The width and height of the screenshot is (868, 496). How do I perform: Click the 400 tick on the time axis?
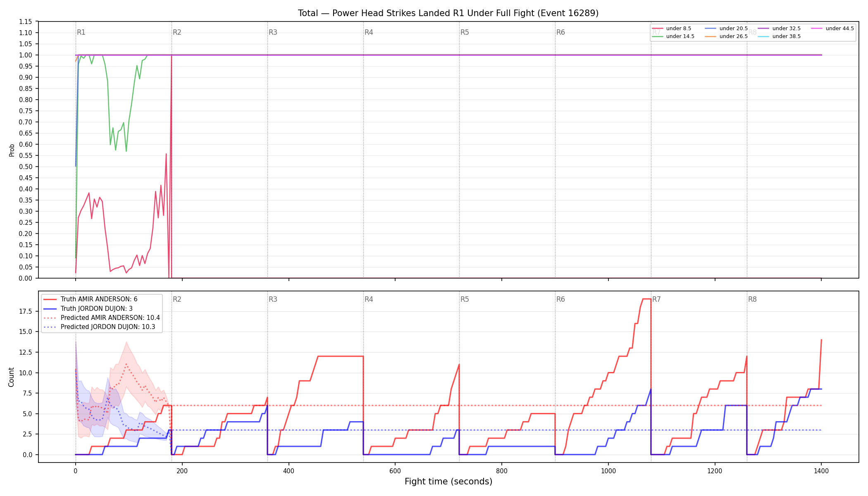click(x=289, y=470)
